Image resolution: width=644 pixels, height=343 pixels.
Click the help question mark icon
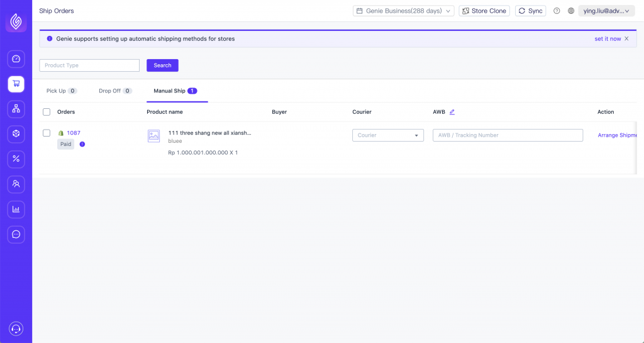pyautogui.click(x=557, y=11)
